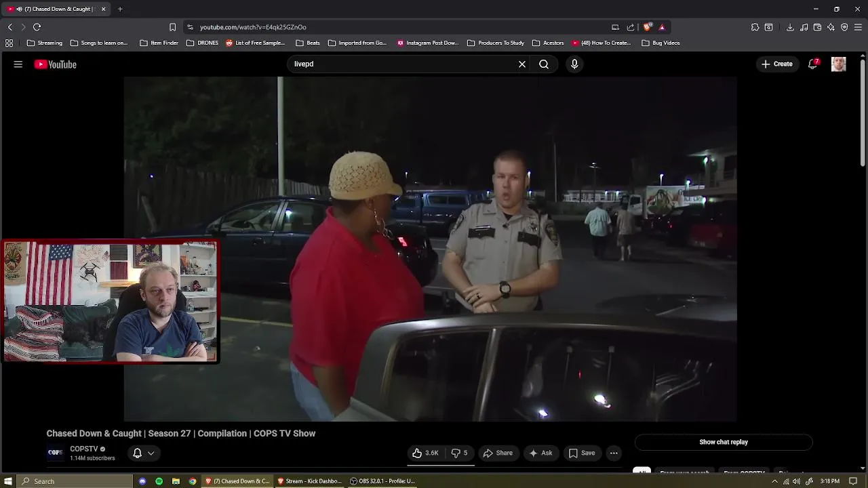Share the COPS video

[x=498, y=453]
